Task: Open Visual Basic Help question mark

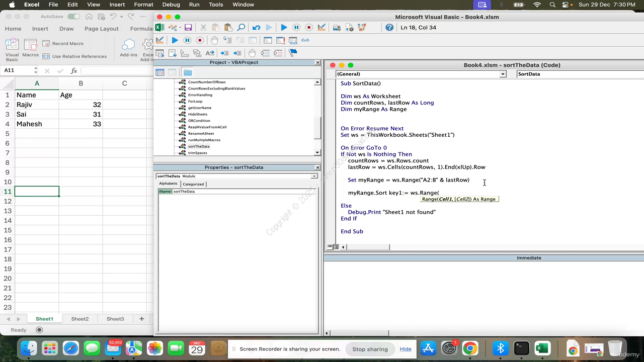Action: 389,28
